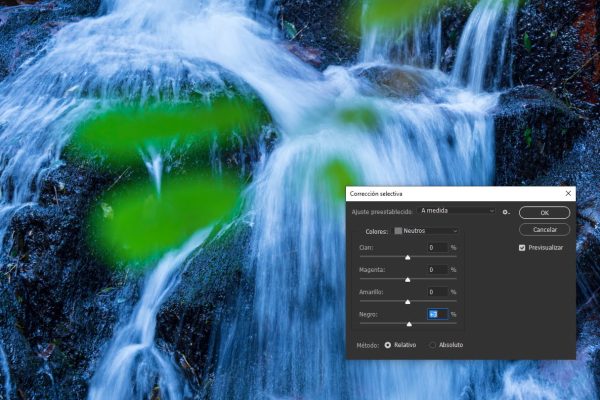This screenshot has width=600, height=400.
Task: Click the Magenta percentage input field
Action: pyautogui.click(x=437, y=269)
